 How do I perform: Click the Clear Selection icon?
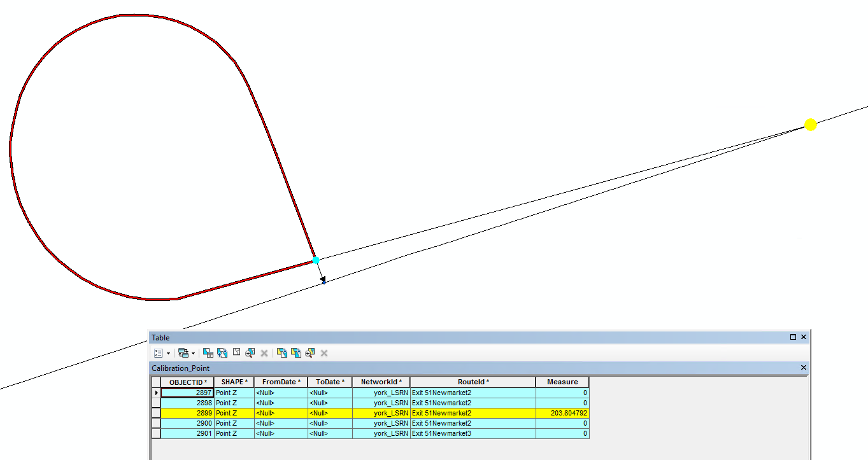pyautogui.click(x=236, y=352)
